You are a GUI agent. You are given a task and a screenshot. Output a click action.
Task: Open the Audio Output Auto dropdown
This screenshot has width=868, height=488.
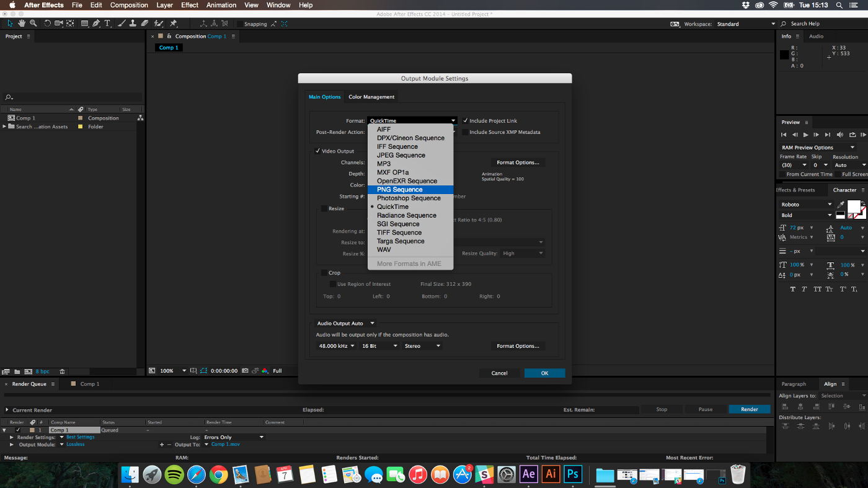tap(346, 323)
